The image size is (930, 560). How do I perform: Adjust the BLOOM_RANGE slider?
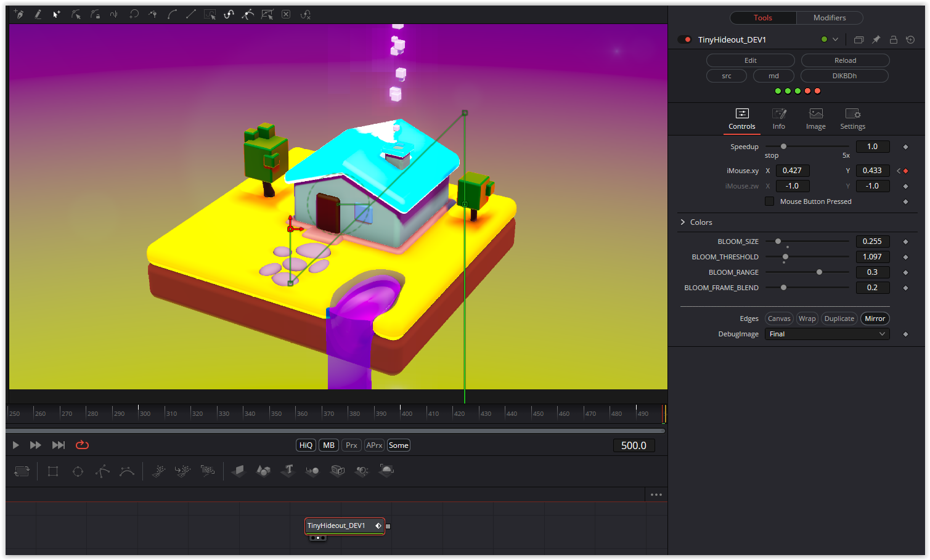click(x=819, y=272)
